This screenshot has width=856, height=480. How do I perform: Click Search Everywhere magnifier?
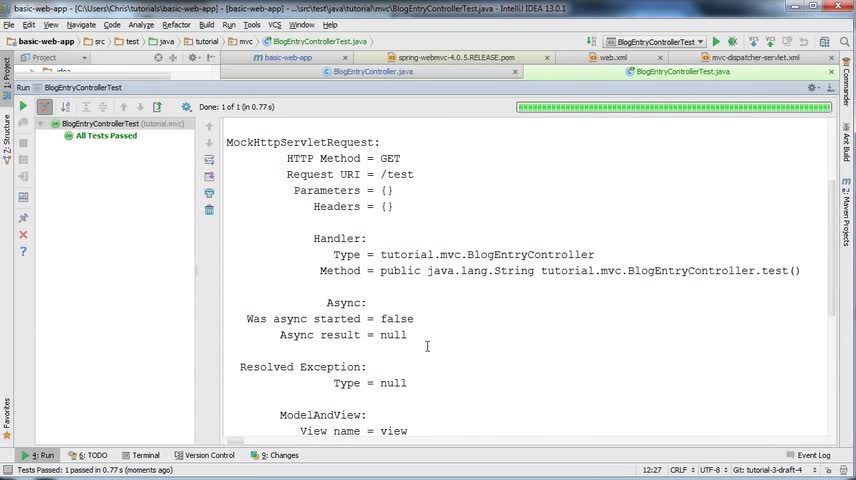pos(845,42)
